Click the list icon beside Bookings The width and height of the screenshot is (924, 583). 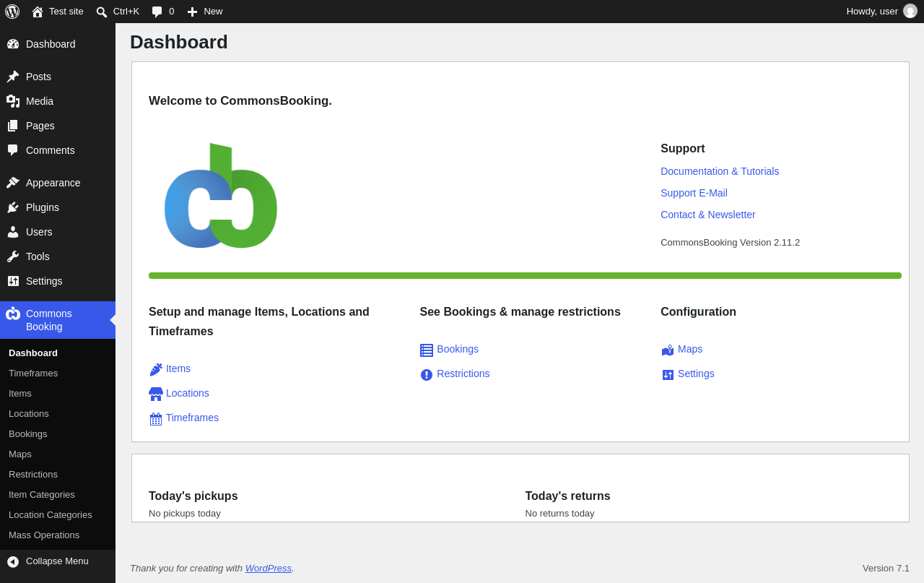coord(427,350)
